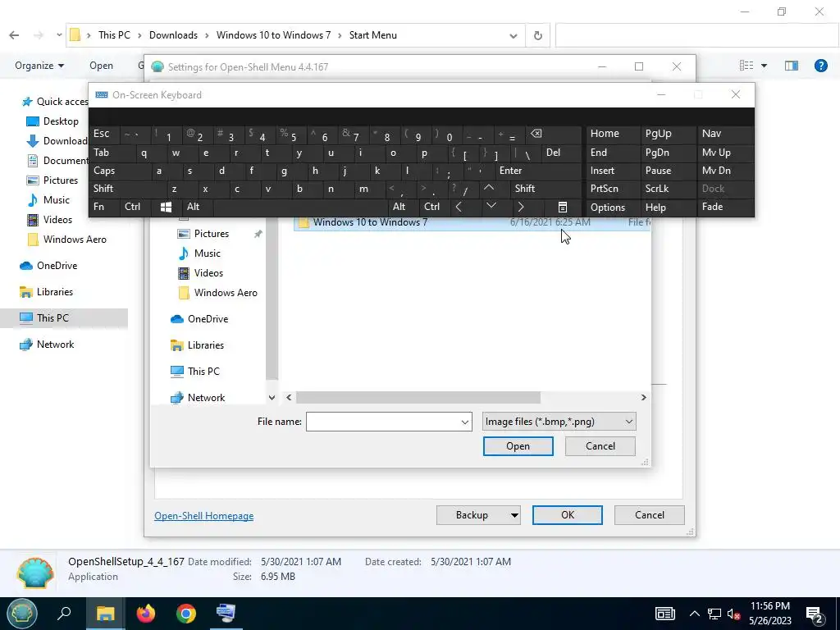
Task: Open Windows Aero in Explorer navigation pane
Action: pos(75,240)
